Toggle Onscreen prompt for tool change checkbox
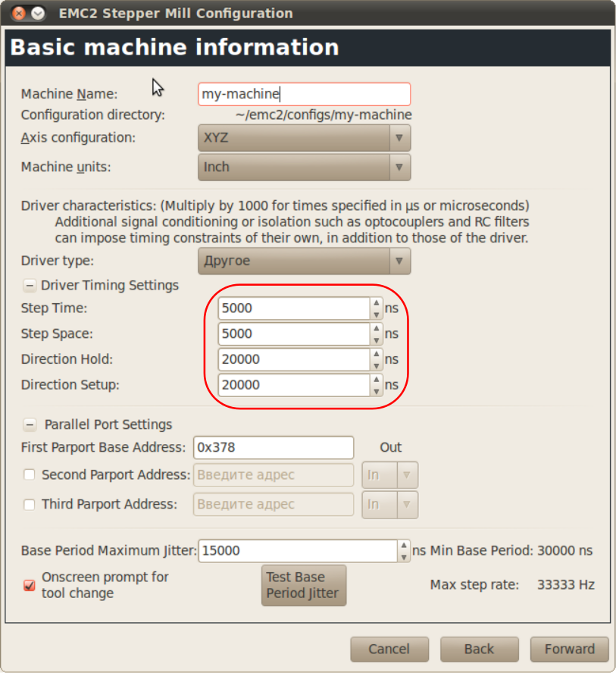The height and width of the screenshot is (673, 616). tap(29, 585)
